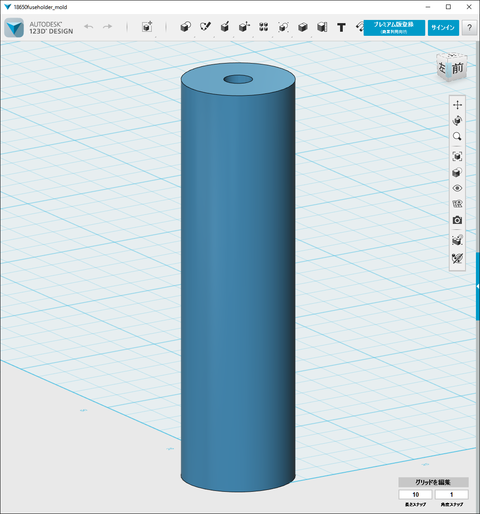Click the linear snap step field showing 10
The image size is (480, 514).
(415, 494)
